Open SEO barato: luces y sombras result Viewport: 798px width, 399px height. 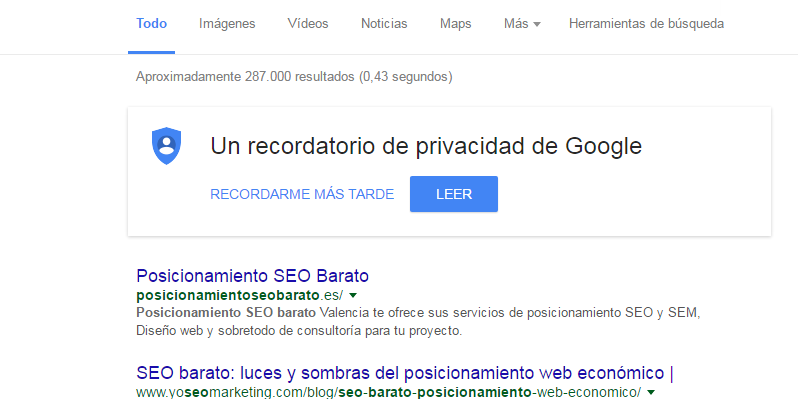(x=405, y=373)
